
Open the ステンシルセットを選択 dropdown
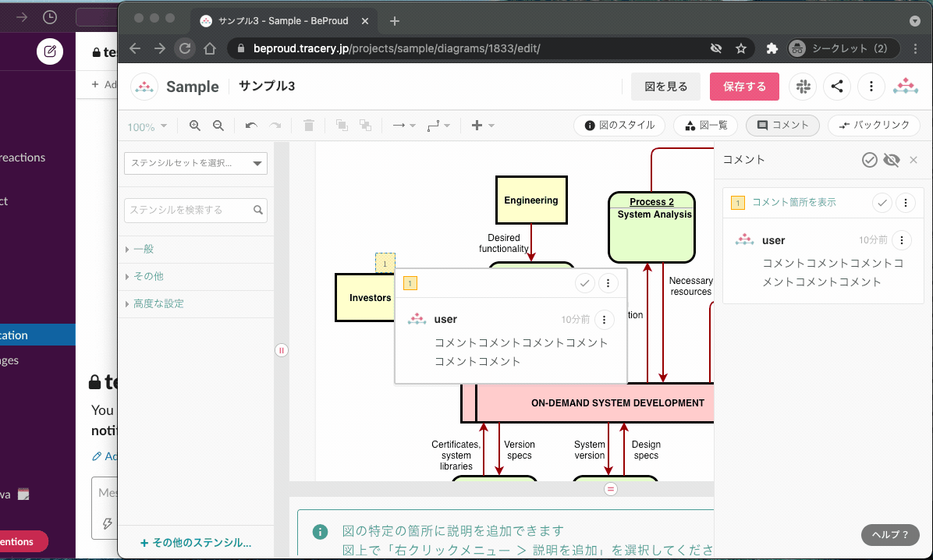[x=195, y=163]
